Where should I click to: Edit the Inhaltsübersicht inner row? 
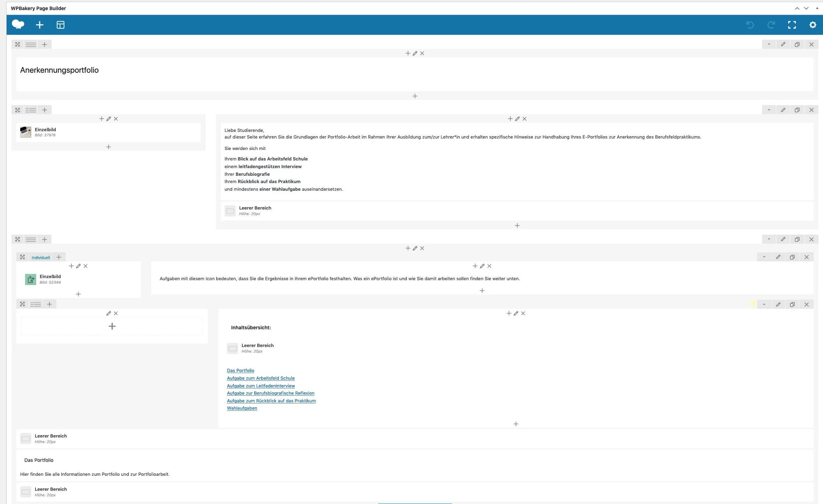click(x=778, y=304)
